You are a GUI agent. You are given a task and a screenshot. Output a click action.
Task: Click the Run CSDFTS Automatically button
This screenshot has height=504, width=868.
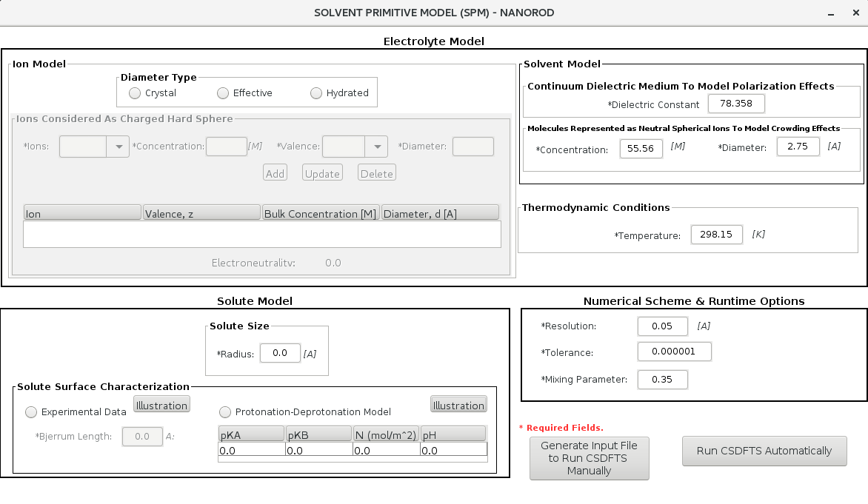[764, 451]
